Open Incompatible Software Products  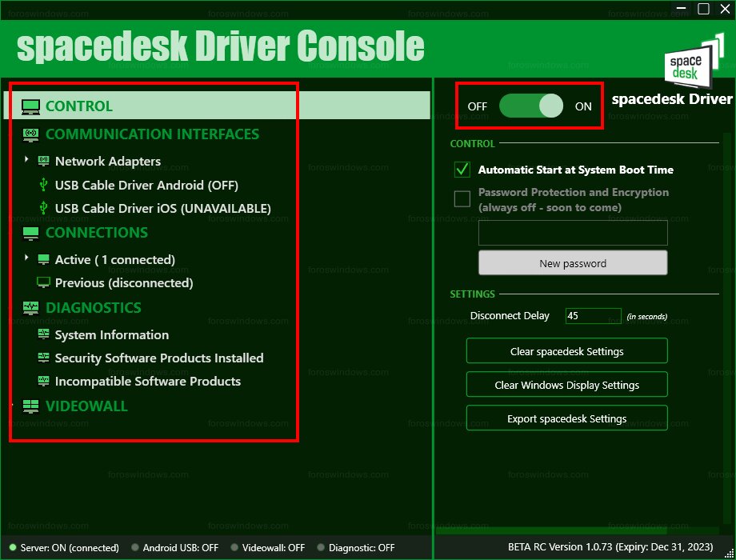point(148,381)
